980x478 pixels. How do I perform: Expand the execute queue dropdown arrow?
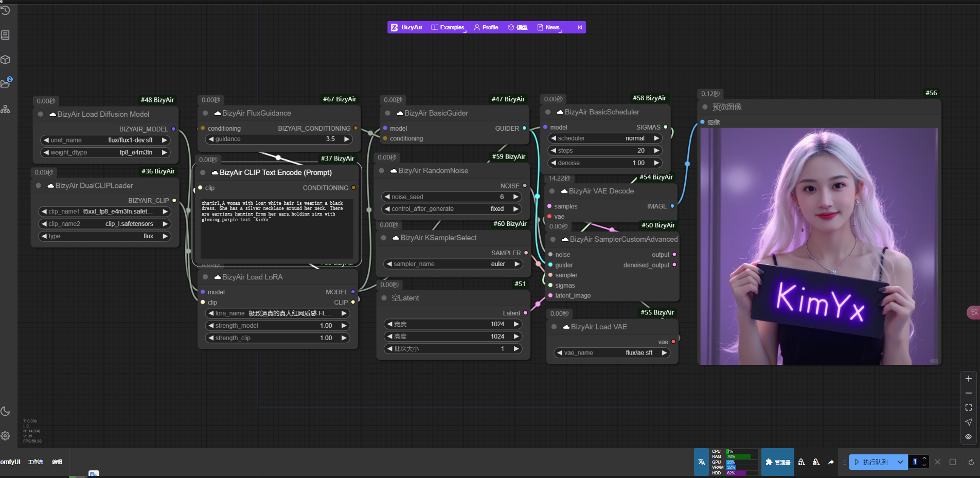point(900,462)
